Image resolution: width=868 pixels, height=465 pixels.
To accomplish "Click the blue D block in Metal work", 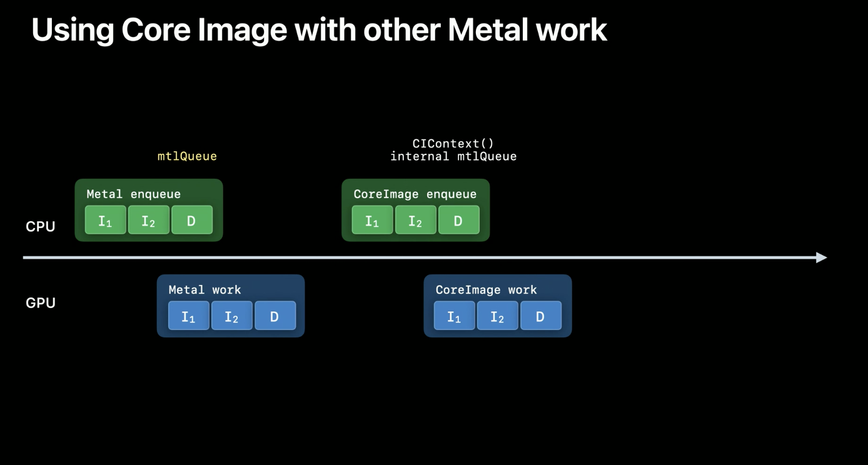I will (275, 316).
